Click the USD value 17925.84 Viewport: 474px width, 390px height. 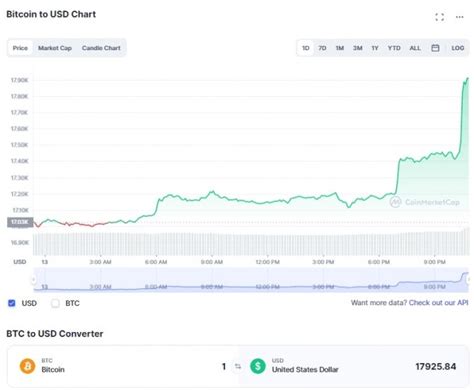pos(435,366)
